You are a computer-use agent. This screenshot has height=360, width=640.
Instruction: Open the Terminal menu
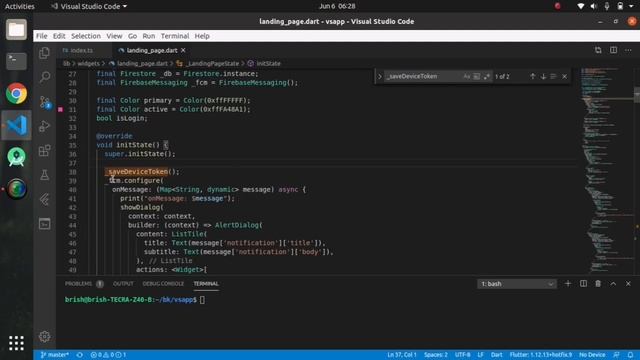pyautogui.click(x=175, y=36)
